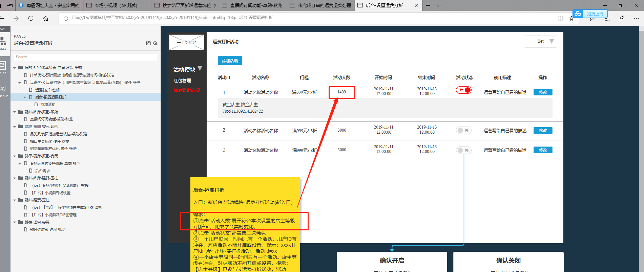This screenshot has width=644, height=272.
Task: Open page 后台需求
Action: pos(43,171)
